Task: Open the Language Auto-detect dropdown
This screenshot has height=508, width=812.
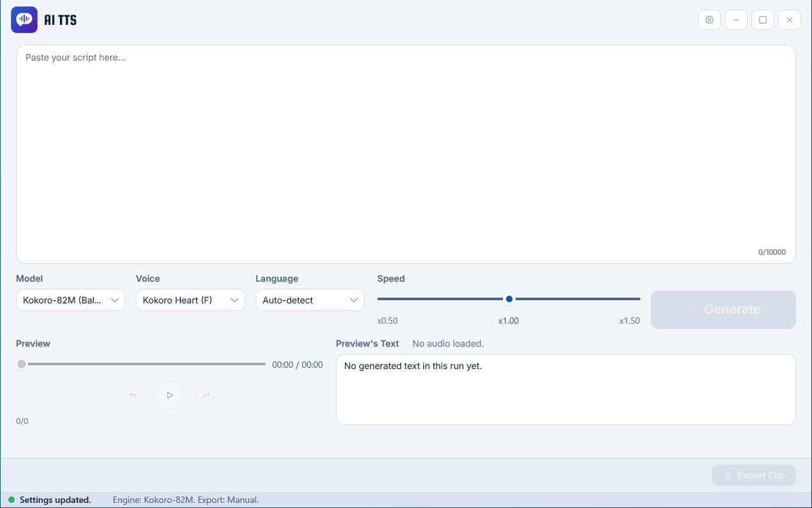Action: 310,300
